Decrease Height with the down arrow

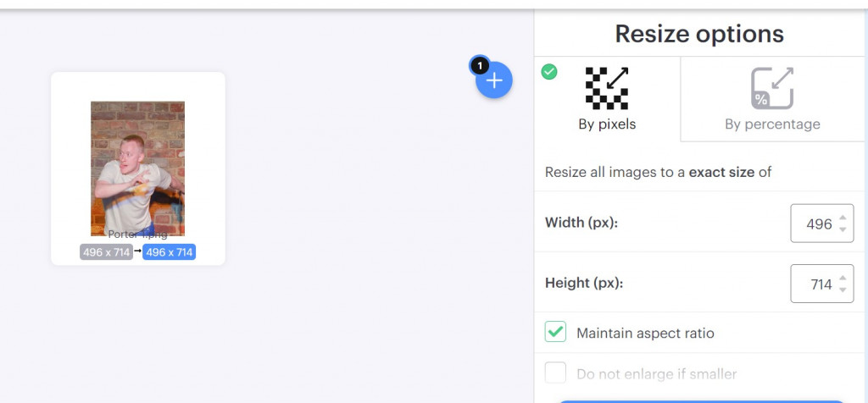[x=843, y=290]
